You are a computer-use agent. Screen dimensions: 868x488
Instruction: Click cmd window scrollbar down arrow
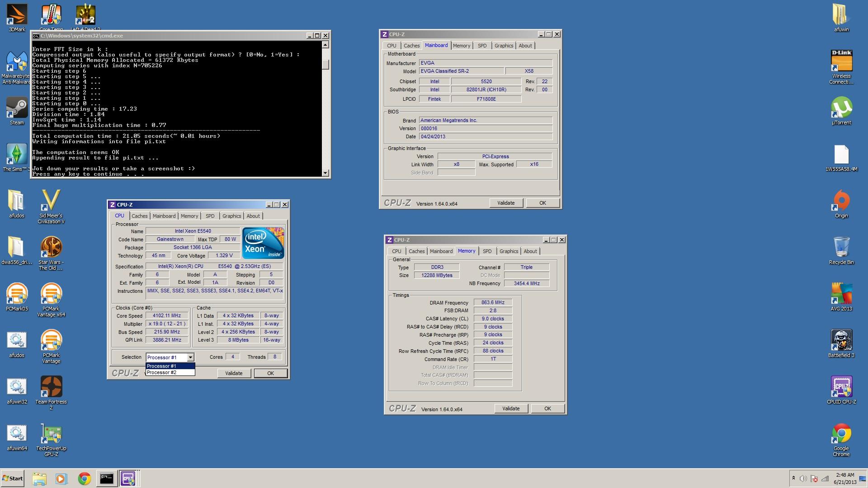pyautogui.click(x=325, y=173)
